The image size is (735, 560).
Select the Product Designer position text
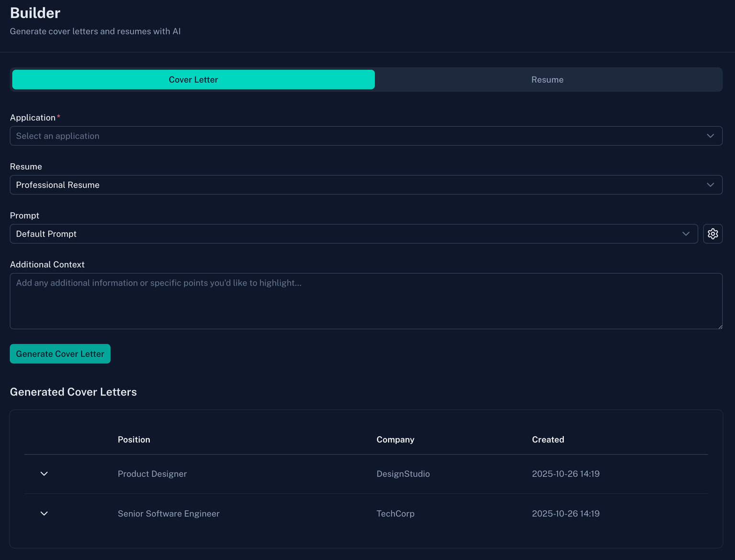tap(152, 474)
